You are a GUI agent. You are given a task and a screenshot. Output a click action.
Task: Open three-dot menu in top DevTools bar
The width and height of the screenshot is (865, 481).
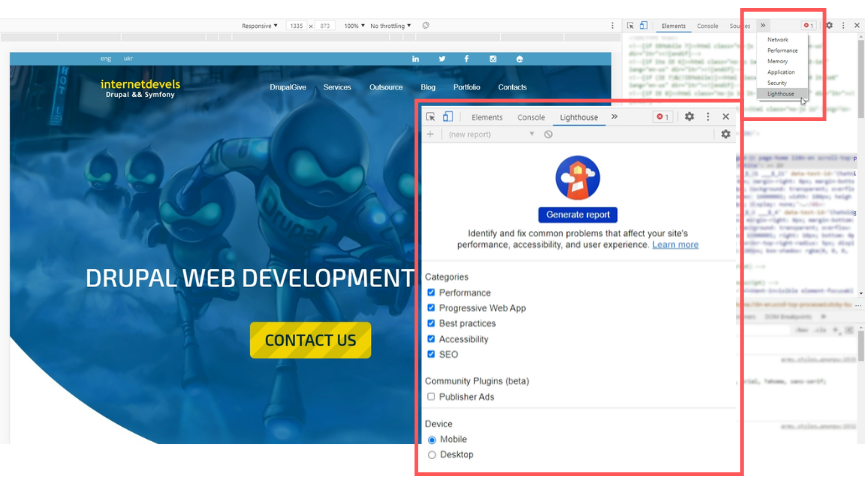pyautogui.click(x=843, y=25)
